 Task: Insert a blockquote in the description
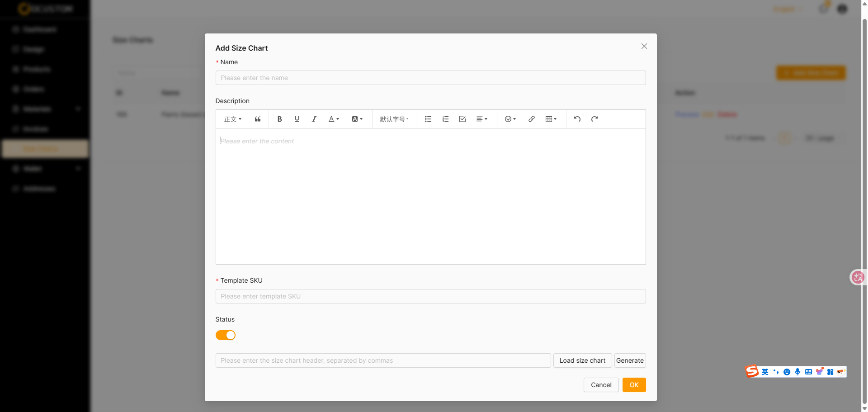coord(258,119)
